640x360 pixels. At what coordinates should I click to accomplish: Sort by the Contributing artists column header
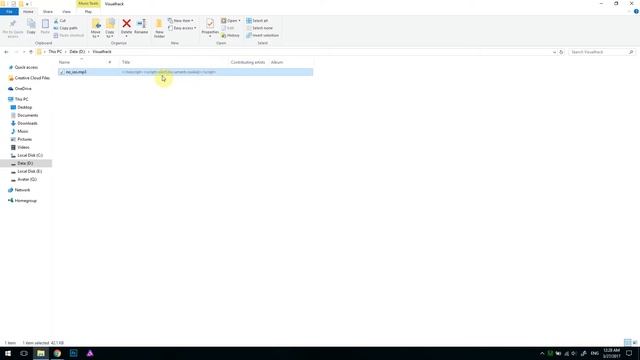[248, 62]
